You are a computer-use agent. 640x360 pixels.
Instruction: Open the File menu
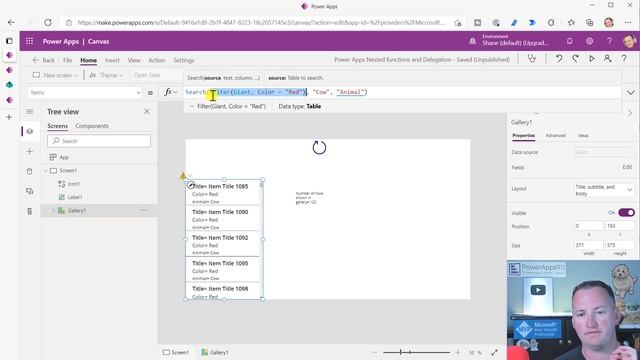click(x=67, y=60)
